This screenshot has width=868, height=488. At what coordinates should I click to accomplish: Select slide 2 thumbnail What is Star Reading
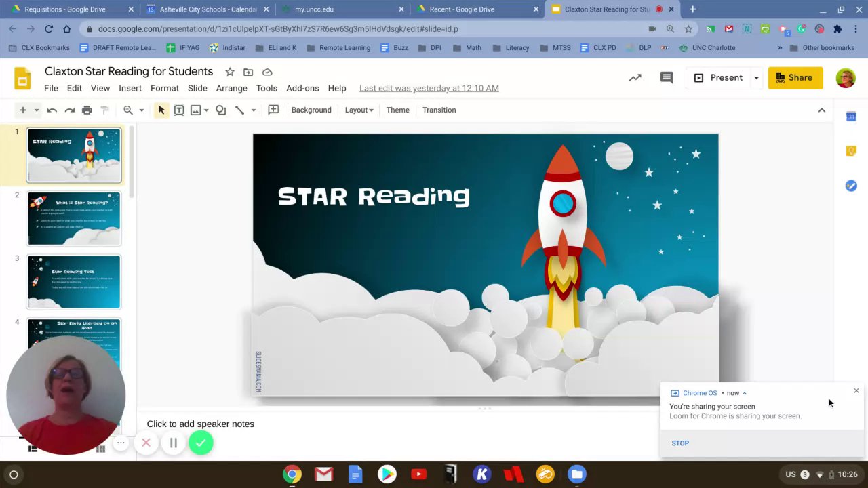pyautogui.click(x=74, y=218)
